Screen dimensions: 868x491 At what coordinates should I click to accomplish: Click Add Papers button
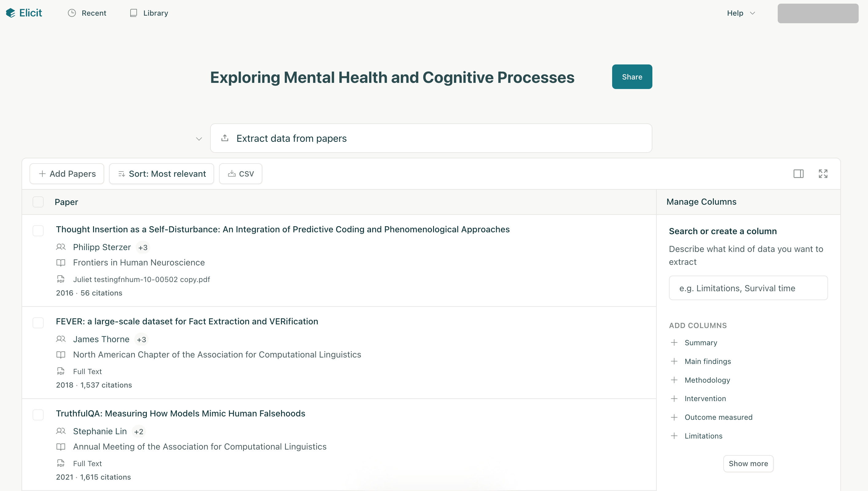click(x=67, y=174)
